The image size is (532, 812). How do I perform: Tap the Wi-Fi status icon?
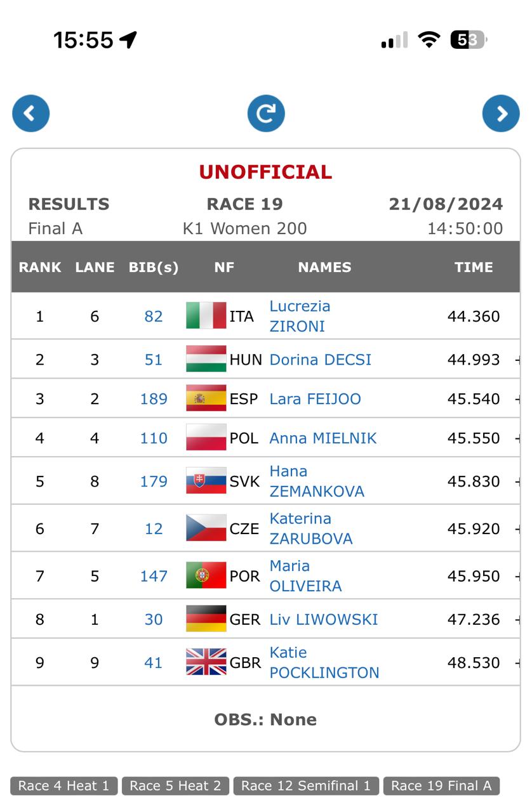(429, 40)
